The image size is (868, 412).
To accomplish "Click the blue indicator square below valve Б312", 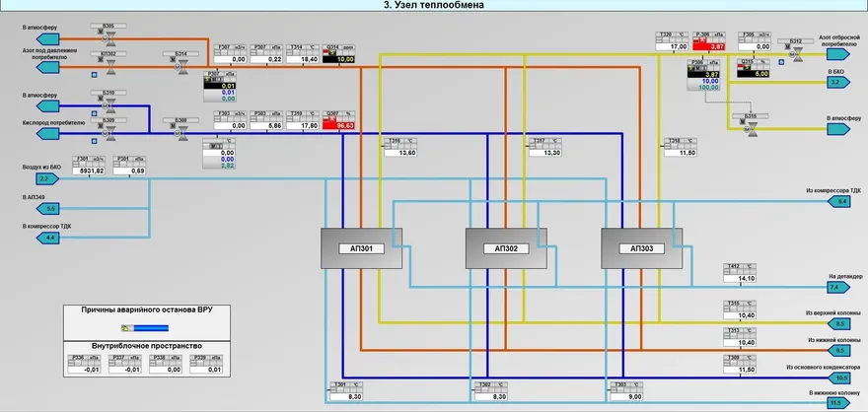I will point(781,62).
